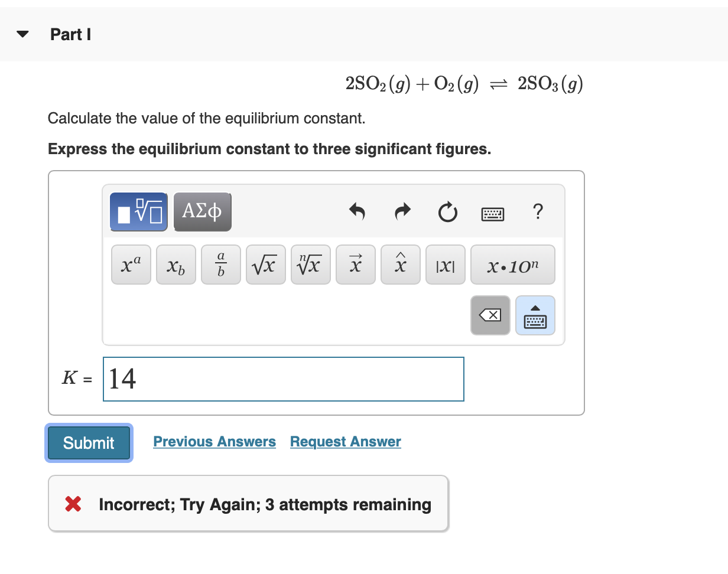This screenshot has width=728, height=574.
Task: Insert a fraction using the a/b icon
Action: click(x=220, y=264)
